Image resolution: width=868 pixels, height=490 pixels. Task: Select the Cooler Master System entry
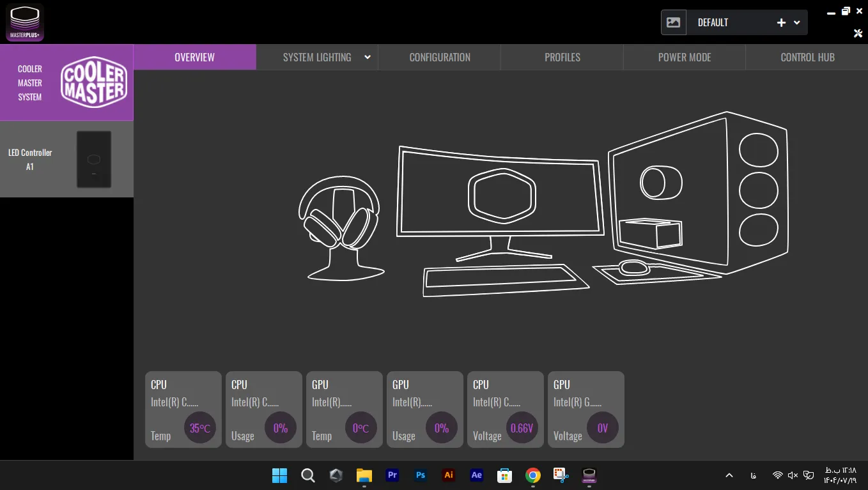click(66, 82)
